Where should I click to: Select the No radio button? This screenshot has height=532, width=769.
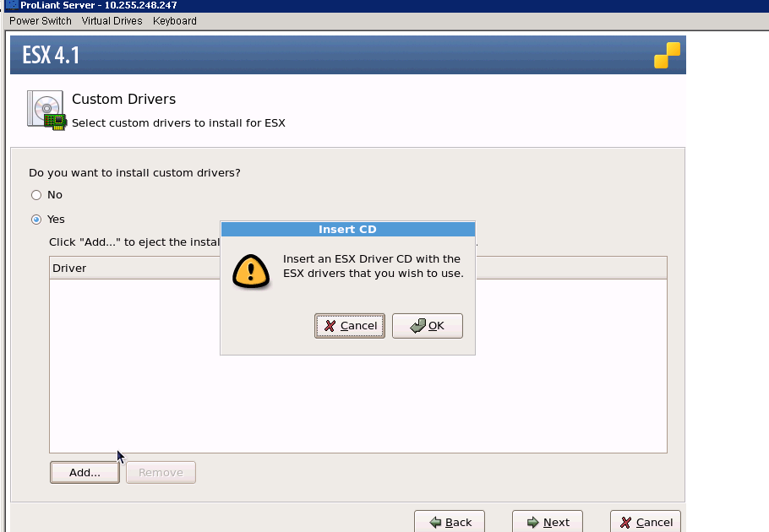(36, 195)
